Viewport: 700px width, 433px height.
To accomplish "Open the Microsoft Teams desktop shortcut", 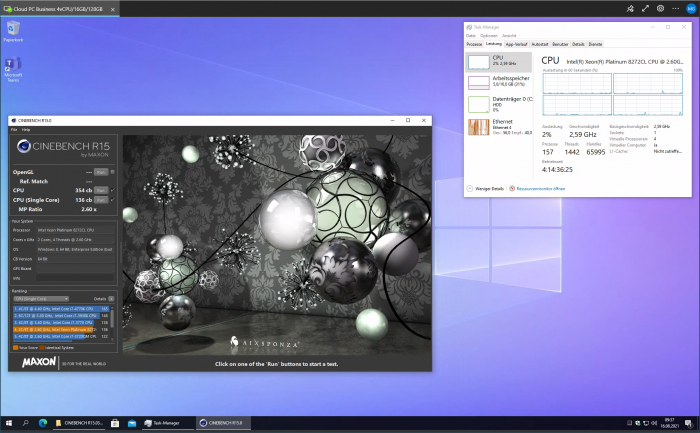I will [13, 69].
